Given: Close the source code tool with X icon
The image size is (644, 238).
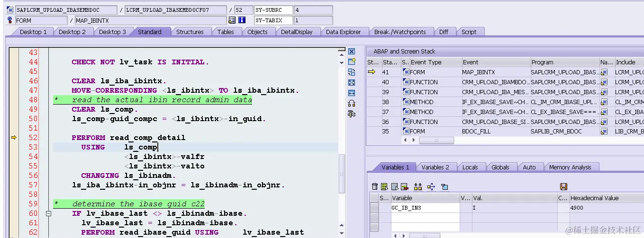Looking at the screenshot, I should point(352,51).
